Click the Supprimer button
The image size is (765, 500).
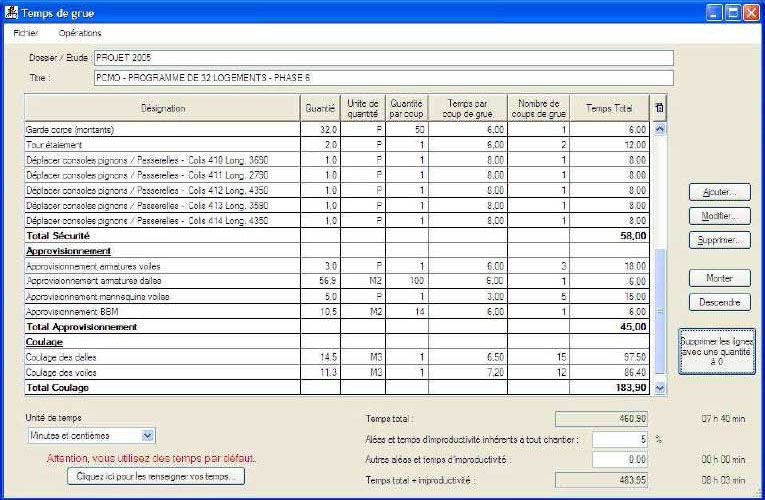click(720, 240)
